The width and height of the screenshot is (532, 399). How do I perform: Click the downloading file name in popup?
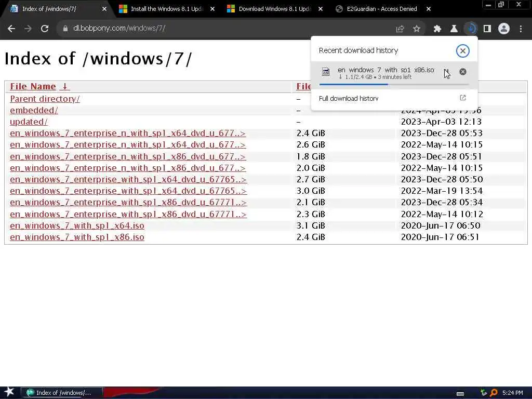point(386,70)
